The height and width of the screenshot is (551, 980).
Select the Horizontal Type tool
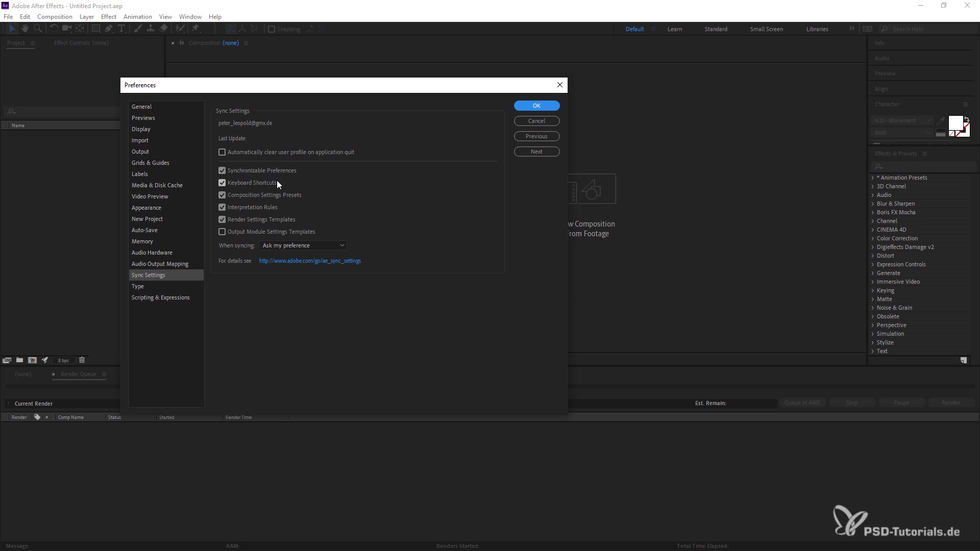click(121, 29)
